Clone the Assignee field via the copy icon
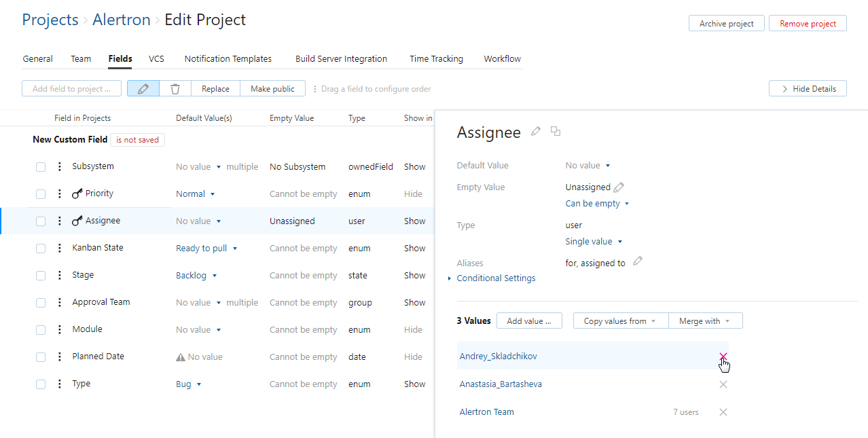This screenshot has height=438, width=868. coord(555,131)
